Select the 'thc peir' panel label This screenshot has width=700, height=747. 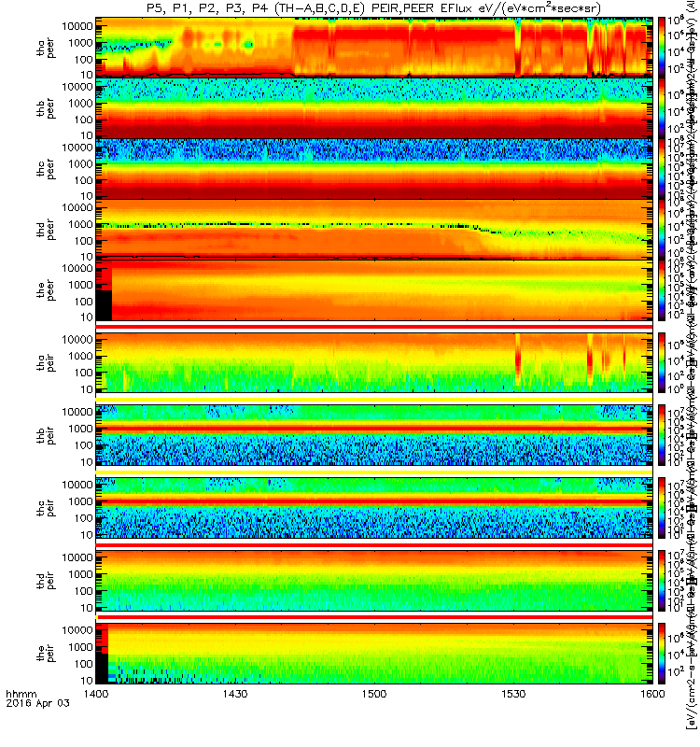[46, 508]
